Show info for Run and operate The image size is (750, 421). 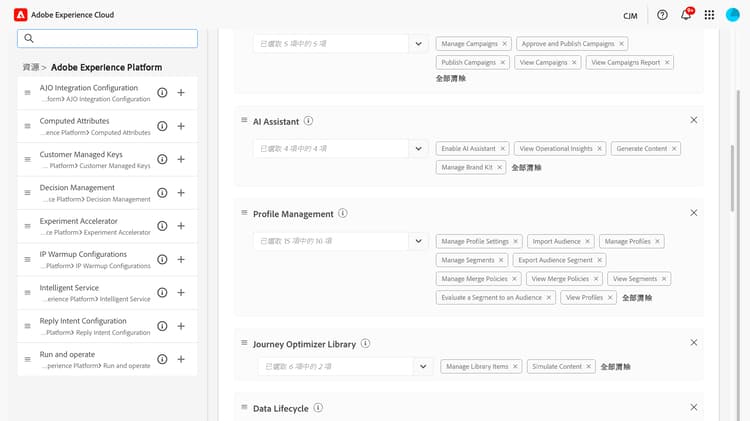(x=162, y=359)
